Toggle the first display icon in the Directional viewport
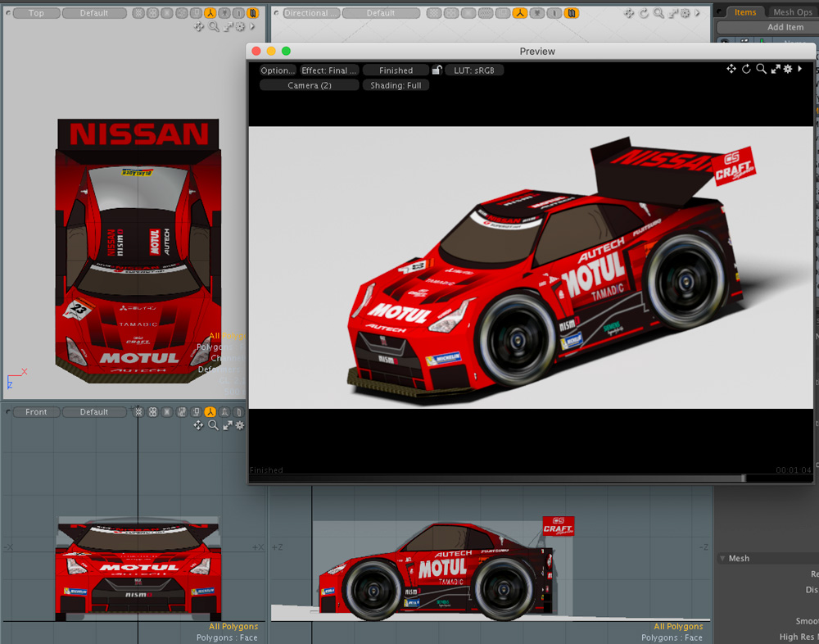Image resolution: width=819 pixels, height=644 pixels. (x=433, y=13)
